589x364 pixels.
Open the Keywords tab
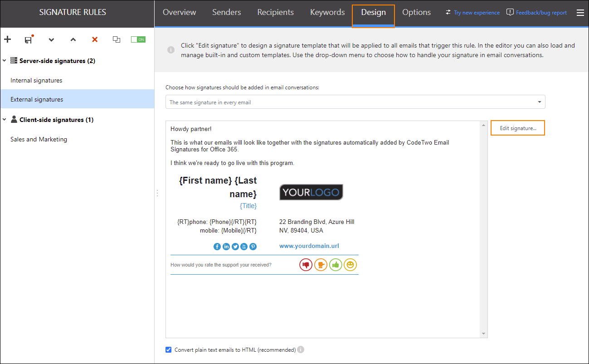coord(327,12)
